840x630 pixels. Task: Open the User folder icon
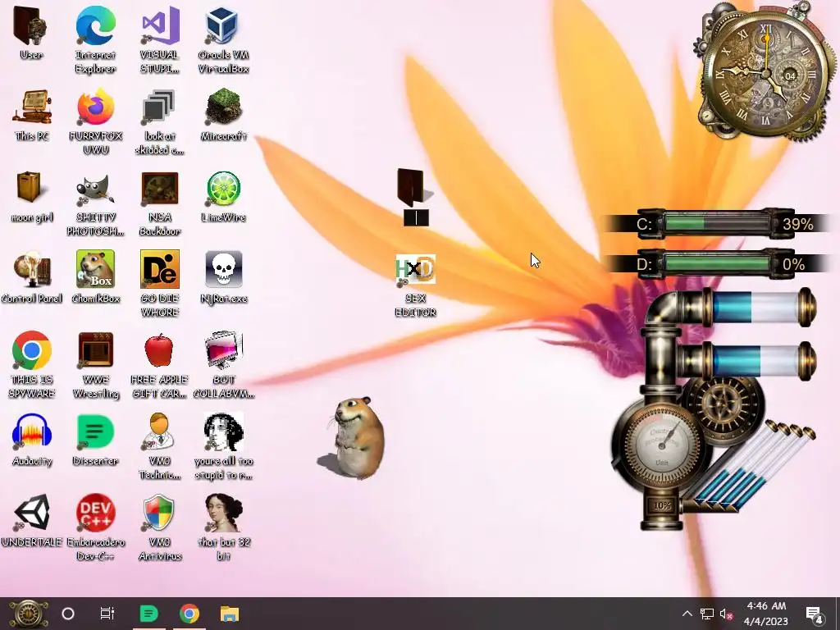tap(31, 27)
